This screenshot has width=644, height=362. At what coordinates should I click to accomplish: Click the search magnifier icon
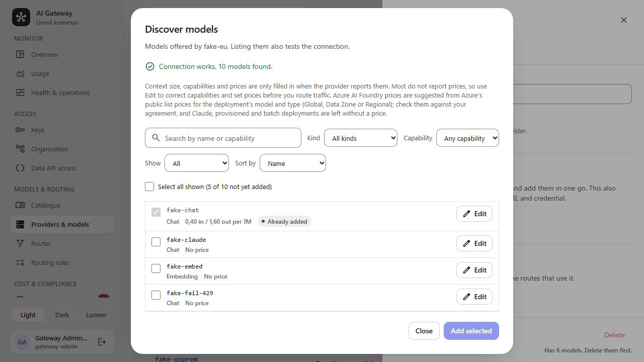[156, 138]
